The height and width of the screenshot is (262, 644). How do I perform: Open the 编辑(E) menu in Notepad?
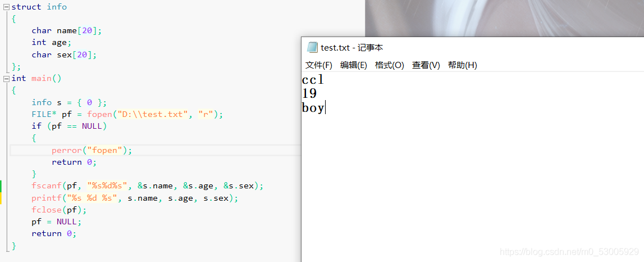click(353, 65)
